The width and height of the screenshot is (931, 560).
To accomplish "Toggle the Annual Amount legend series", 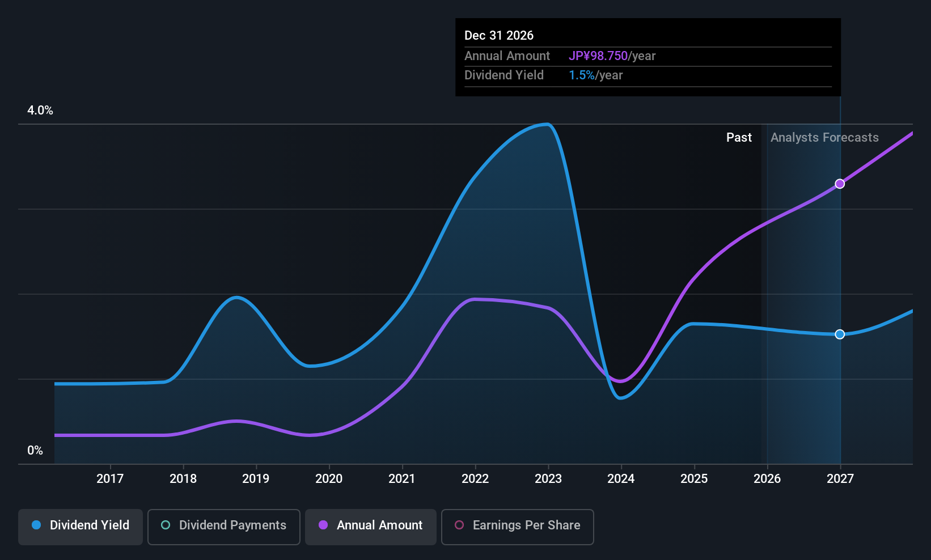I will pyautogui.click(x=371, y=525).
